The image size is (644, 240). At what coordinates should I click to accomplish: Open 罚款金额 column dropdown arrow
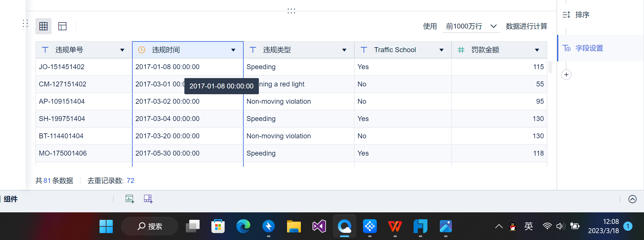[537, 50]
